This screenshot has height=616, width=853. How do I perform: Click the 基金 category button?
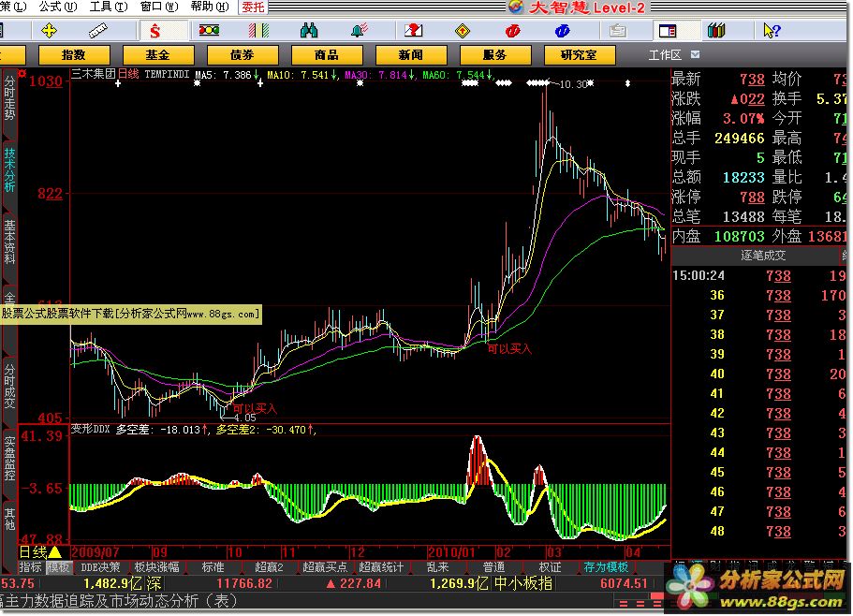[157, 55]
